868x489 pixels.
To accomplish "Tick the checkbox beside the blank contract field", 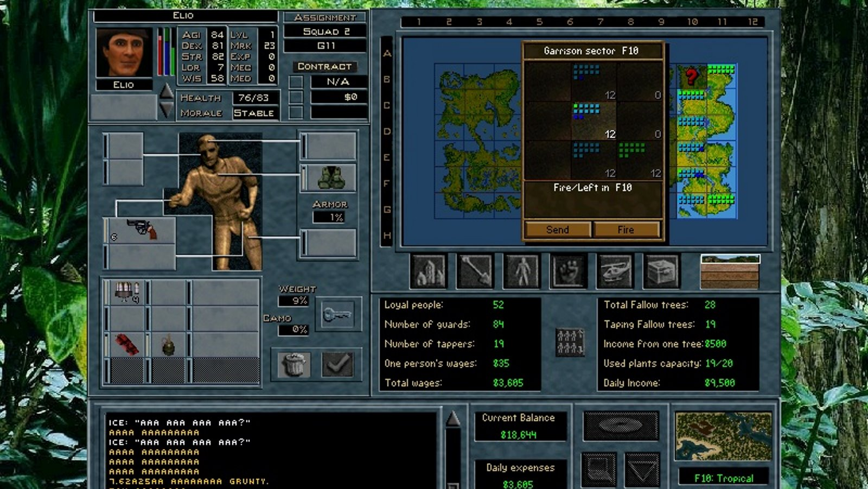I will click(x=296, y=112).
